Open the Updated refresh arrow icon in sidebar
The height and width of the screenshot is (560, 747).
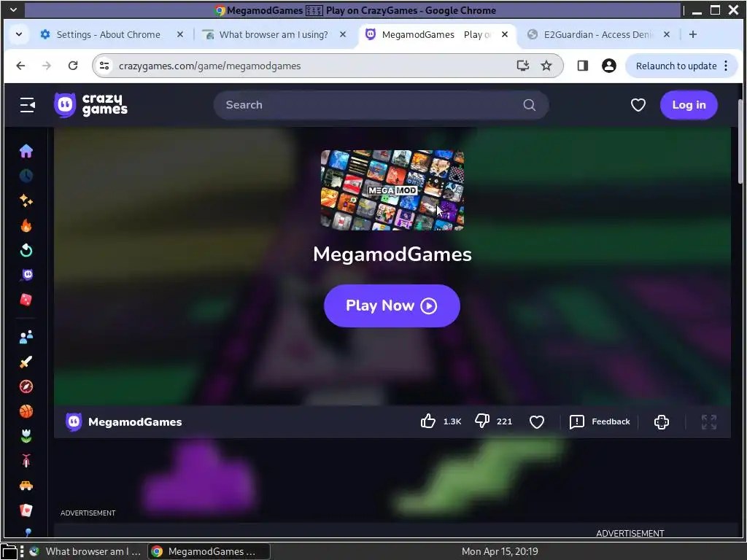click(26, 250)
